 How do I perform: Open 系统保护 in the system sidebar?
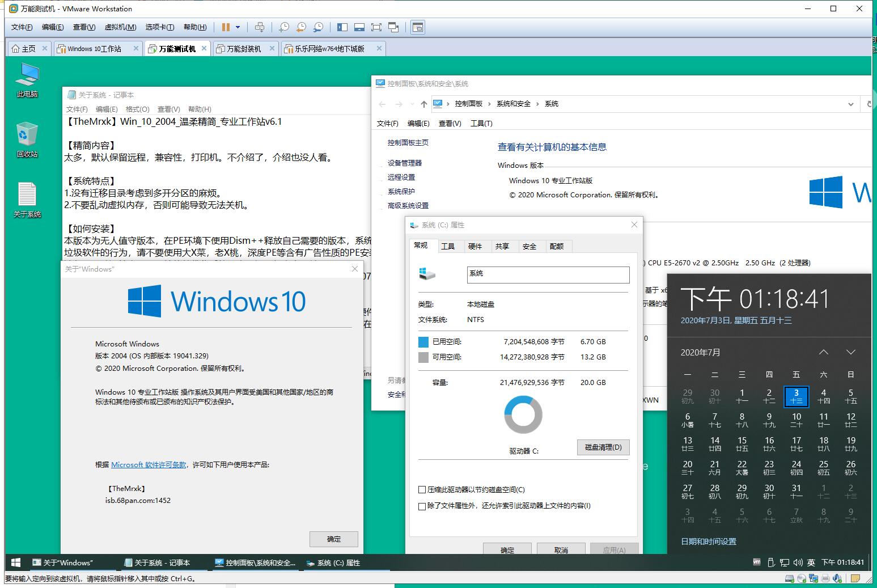click(x=401, y=192)
